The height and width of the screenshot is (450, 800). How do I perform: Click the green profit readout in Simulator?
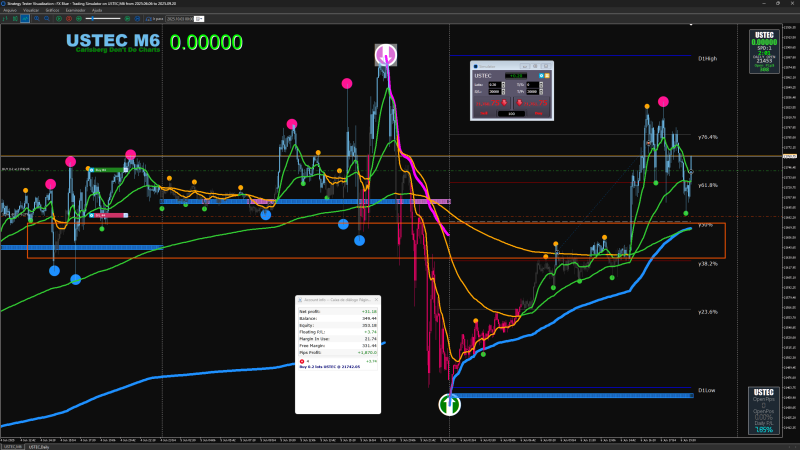coord(516,76)
